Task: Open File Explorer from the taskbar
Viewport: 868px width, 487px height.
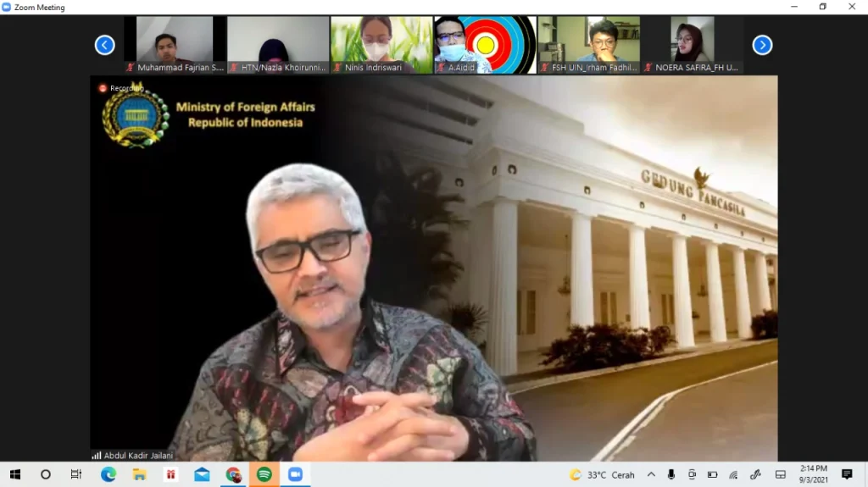Action: point(140,474)
